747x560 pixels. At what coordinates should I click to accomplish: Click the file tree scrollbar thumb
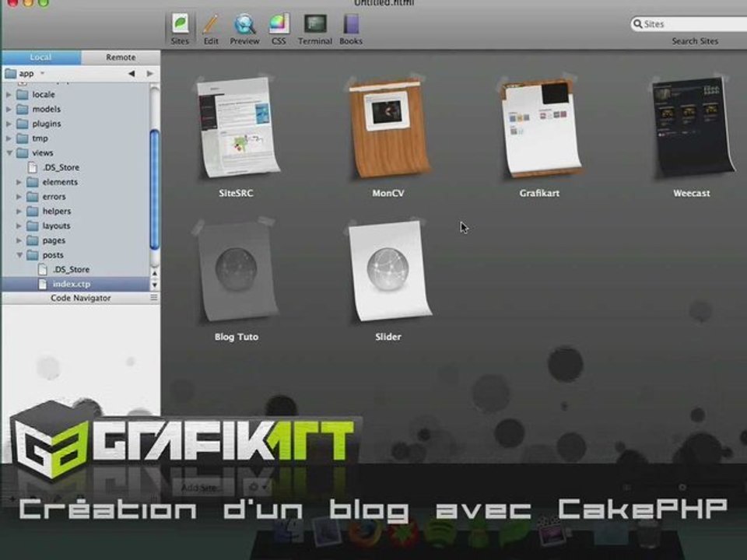[x=154, y=189]
